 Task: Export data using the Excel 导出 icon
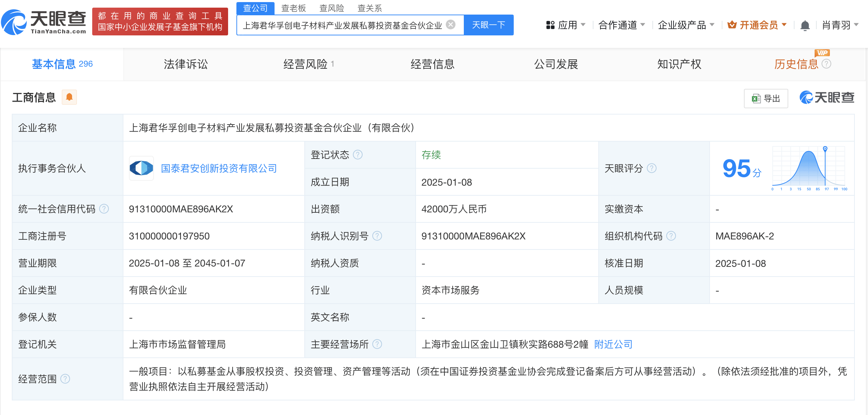(x=766, y=98)
